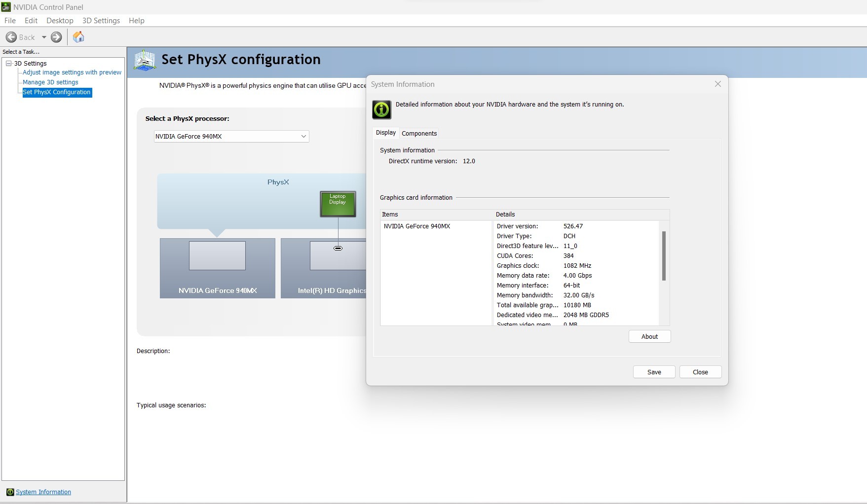Click the Laptop Display icon in PhysX diagram

[x=338, y=204]
